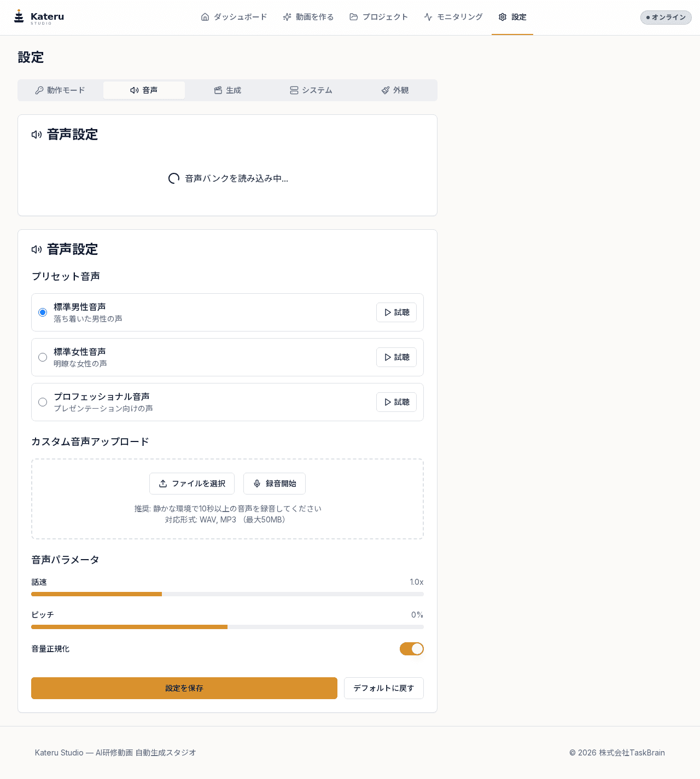Click the ピッチ slider track
Screen dimensions: 700x779
(227, 627)
